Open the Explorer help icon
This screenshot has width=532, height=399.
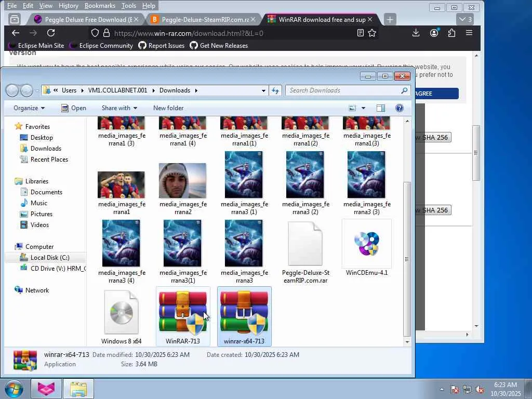(x=400, y=108)
